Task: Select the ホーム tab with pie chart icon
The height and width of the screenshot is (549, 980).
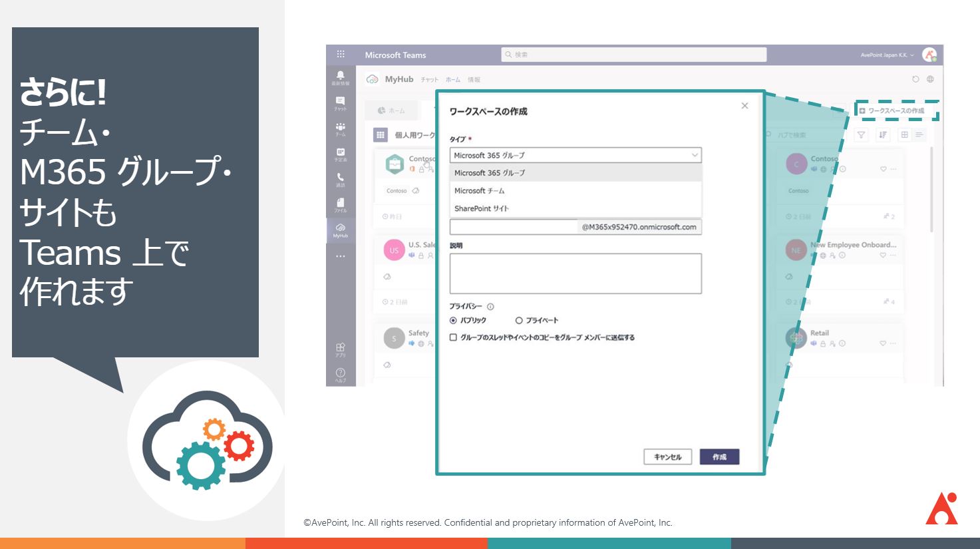Action: tap(392, 110)
